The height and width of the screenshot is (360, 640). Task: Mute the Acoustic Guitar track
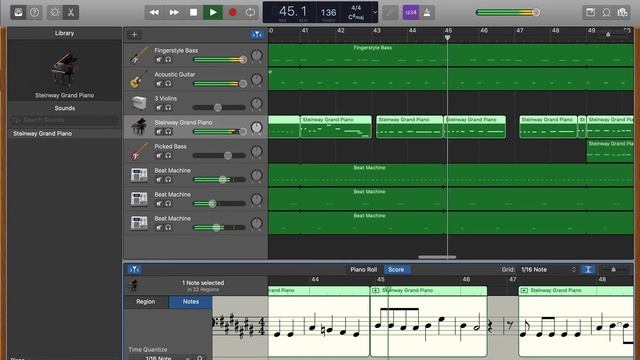tap(159, 84)
